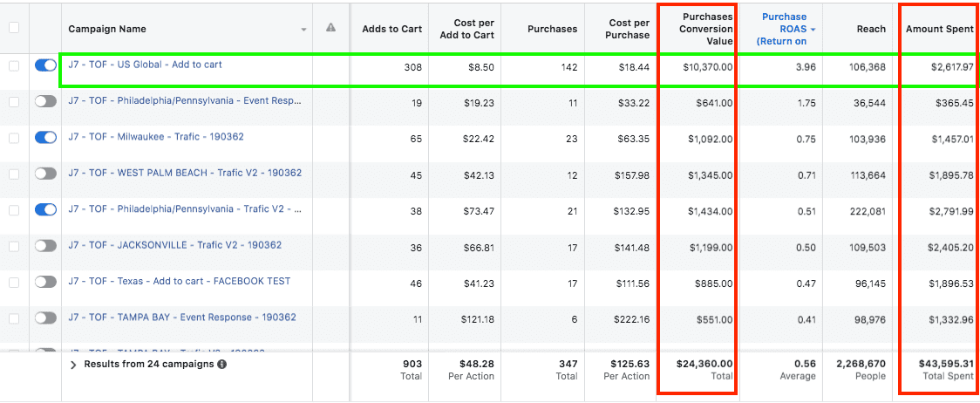Check the box for US Global campaign row

click(14, 65)
